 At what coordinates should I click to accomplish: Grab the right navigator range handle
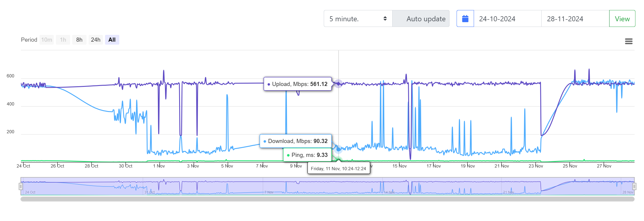pyautogui.click(x=634, y=186)
